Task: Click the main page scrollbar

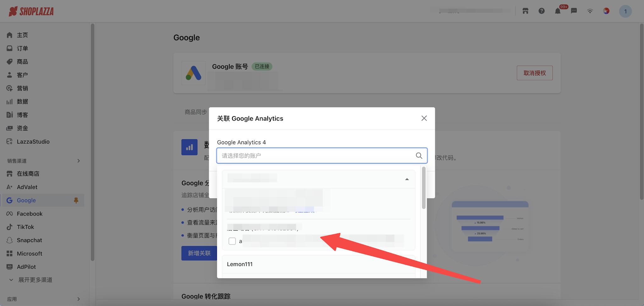Action: click(x=641, y=112)
